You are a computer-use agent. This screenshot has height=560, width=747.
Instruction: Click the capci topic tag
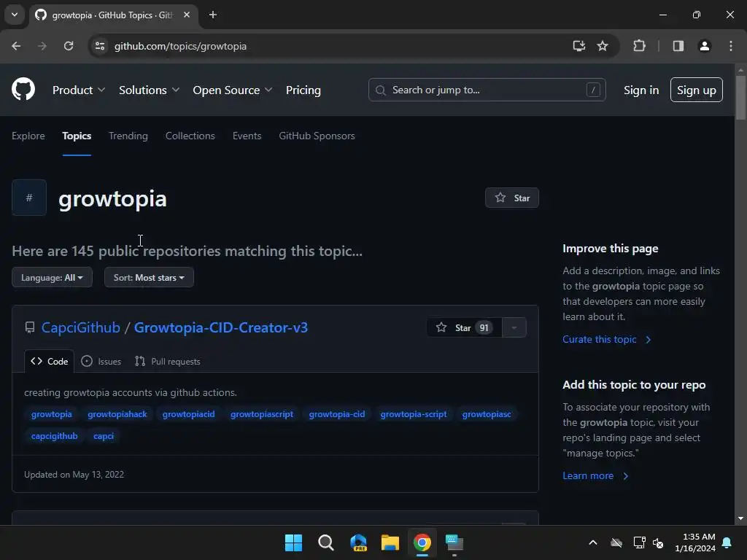104,436
